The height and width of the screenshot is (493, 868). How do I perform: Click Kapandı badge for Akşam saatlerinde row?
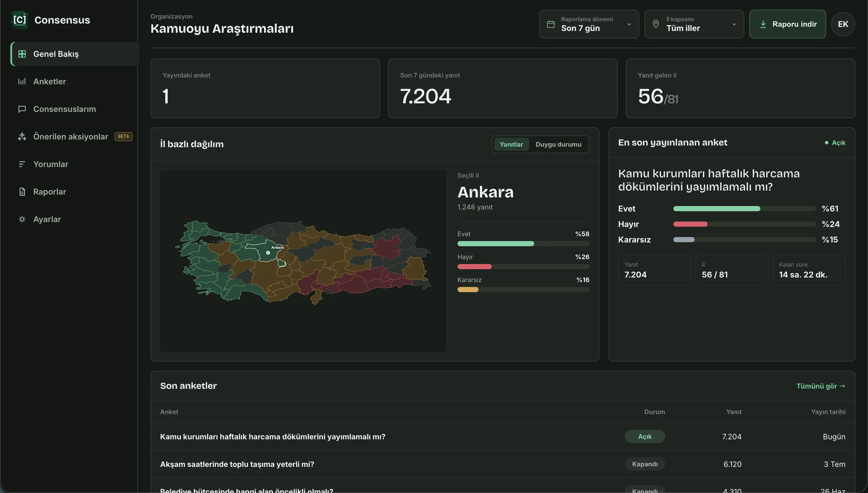[644, 464]
